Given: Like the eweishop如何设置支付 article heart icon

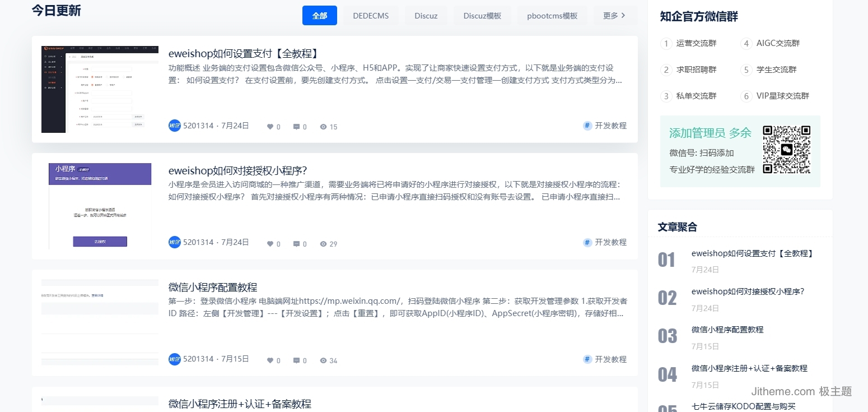Looking at the screenshot, I should (x=270, y=127).
